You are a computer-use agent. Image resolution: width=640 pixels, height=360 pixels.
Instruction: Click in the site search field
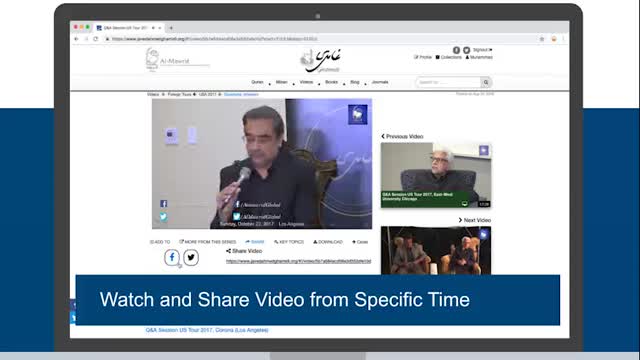[x=448, y=82]
